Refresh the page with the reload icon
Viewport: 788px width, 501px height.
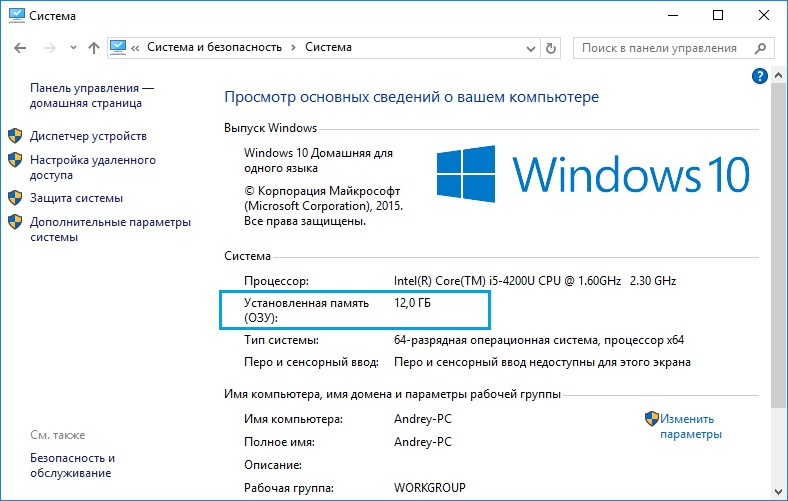pos(551,48)
